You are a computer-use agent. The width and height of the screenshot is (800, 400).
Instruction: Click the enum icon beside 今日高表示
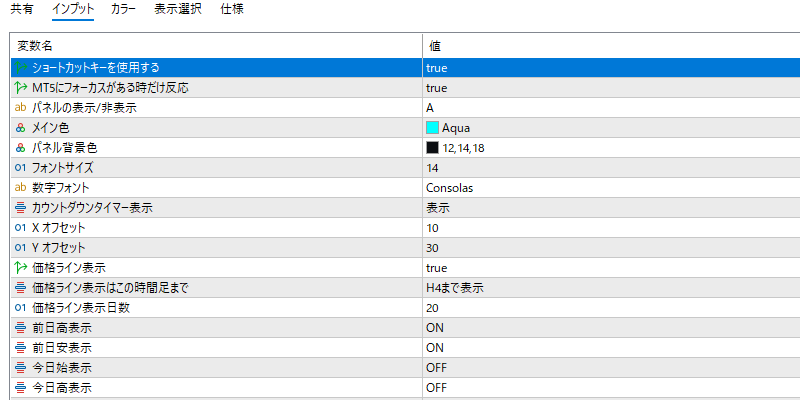[x=20, y=388]
